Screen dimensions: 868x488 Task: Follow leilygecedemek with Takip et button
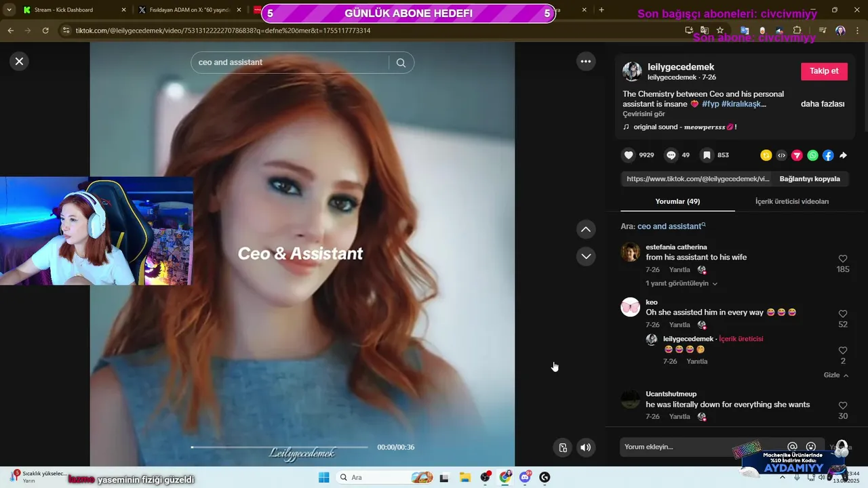tap(824, 71)
